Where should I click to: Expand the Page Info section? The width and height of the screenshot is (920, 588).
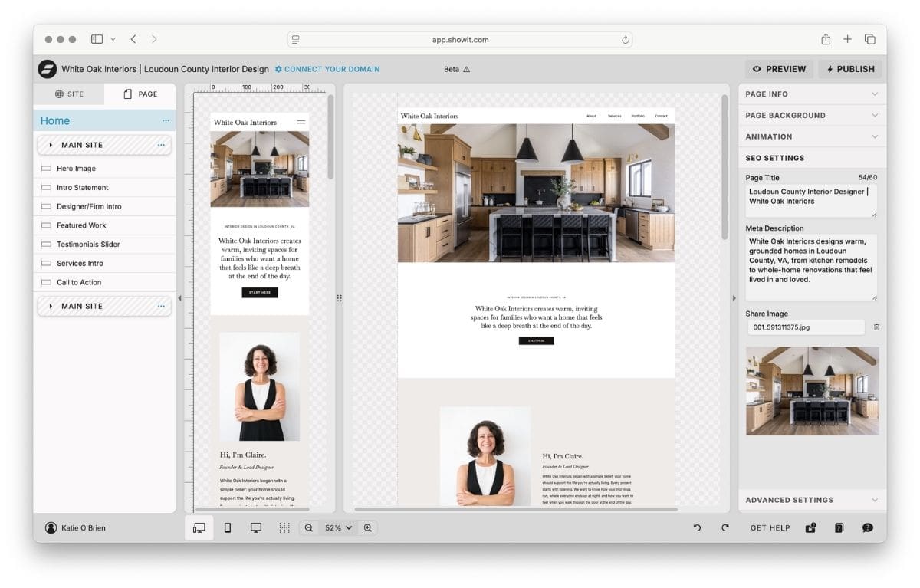pos(812,94)
